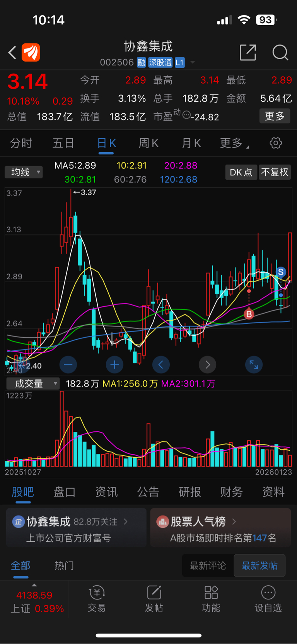Tap the MA5:2.89 legend value
The height and width of the screenshot is (644, 297).
75,165
